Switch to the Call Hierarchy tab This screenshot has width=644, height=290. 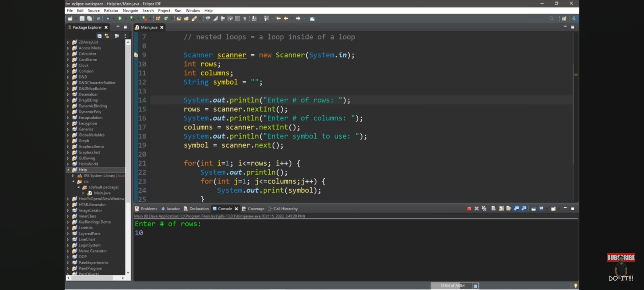pos(283,209)
